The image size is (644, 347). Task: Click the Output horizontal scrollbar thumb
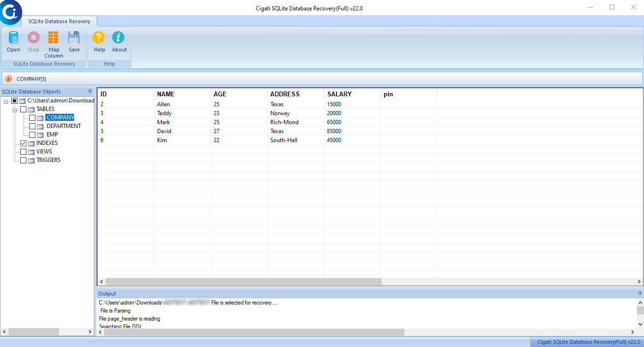coord(254,332)
